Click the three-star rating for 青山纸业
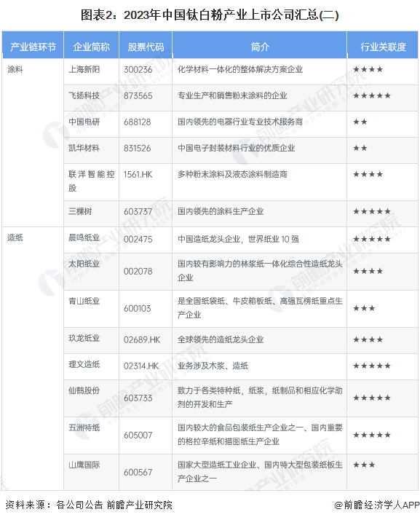The width and height of the screenshot is (420, 520). pos(364,308)
